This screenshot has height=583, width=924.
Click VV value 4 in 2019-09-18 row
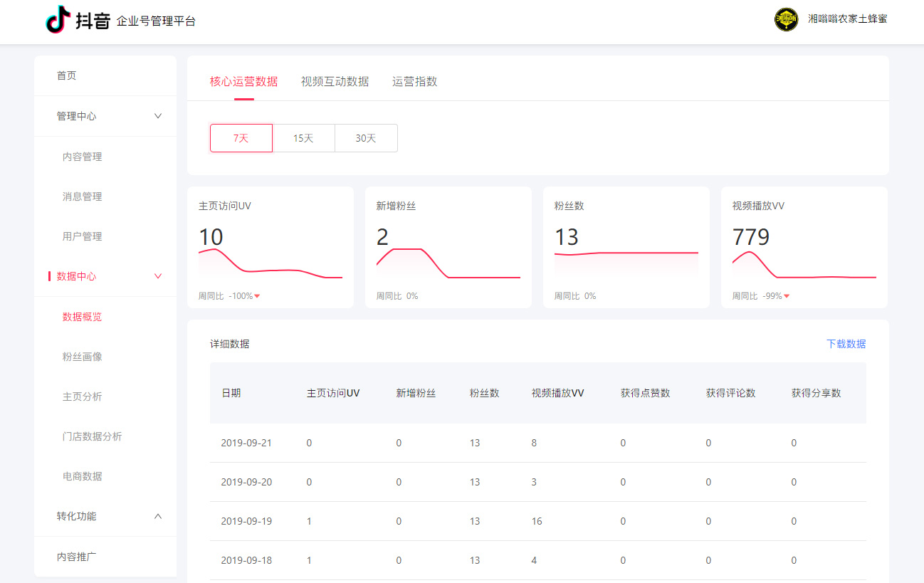click(535, 560)
